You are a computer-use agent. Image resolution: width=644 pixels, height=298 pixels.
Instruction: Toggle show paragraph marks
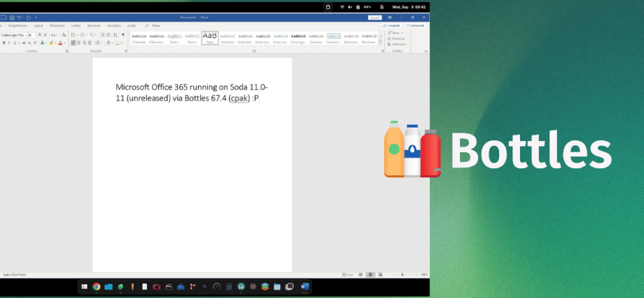pos(122,35)
